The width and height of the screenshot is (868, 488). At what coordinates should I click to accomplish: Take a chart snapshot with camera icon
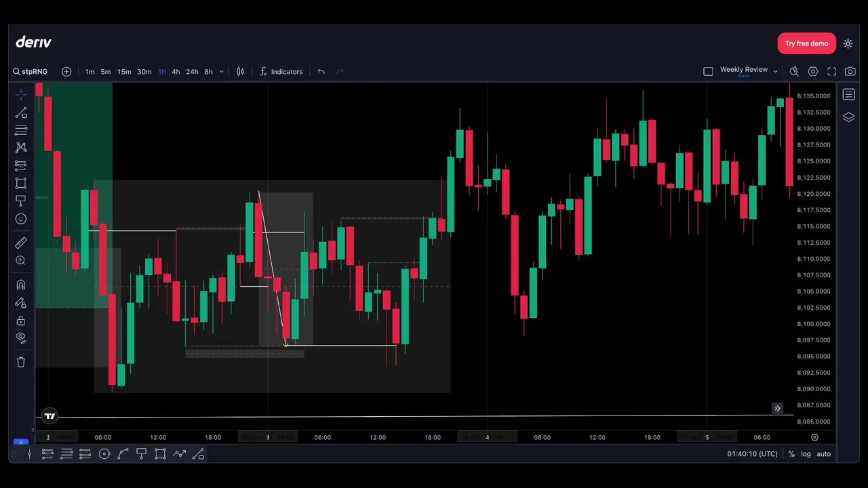(x=850, y=71)
